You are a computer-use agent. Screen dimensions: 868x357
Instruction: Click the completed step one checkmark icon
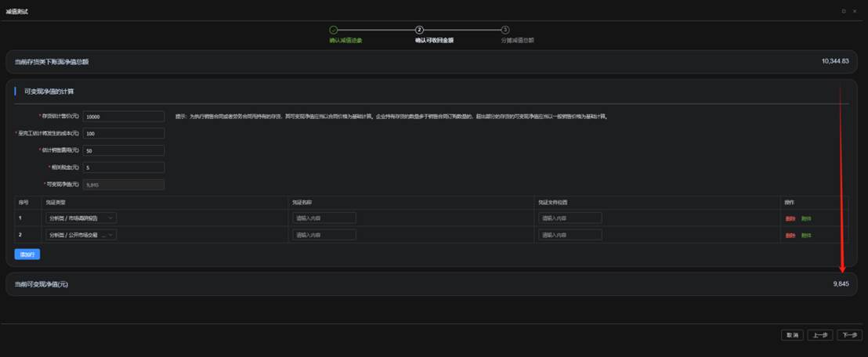pyautogui.click(x=333, y=30)
